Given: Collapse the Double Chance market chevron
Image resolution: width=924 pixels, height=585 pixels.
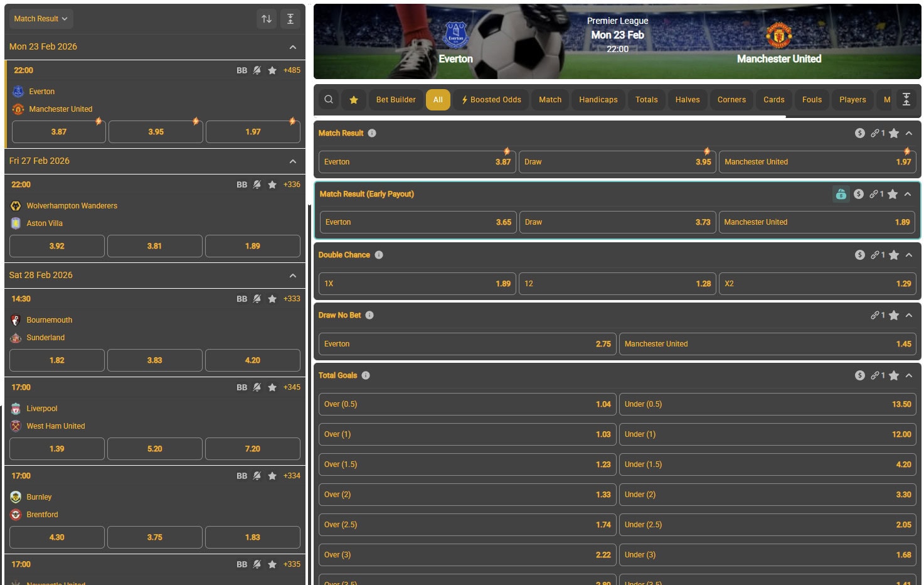Looking at the screenshot, I should pyautogui.click(x=909, y=255).
